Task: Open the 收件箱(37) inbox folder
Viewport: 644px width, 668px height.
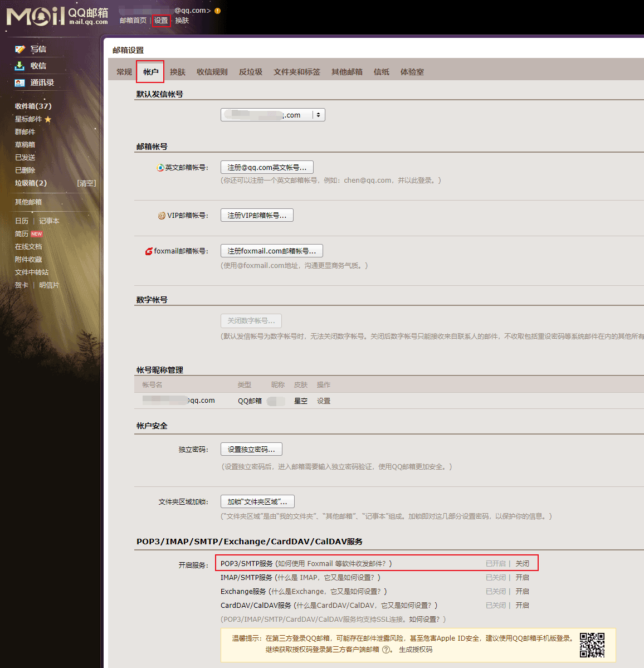Action: [33, 106]
